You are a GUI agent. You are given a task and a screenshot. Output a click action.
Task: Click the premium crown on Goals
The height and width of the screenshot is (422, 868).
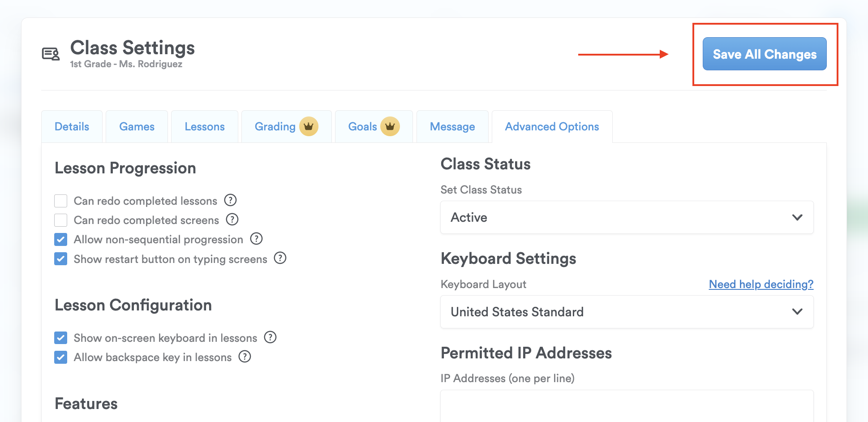(x=390, y=126)
